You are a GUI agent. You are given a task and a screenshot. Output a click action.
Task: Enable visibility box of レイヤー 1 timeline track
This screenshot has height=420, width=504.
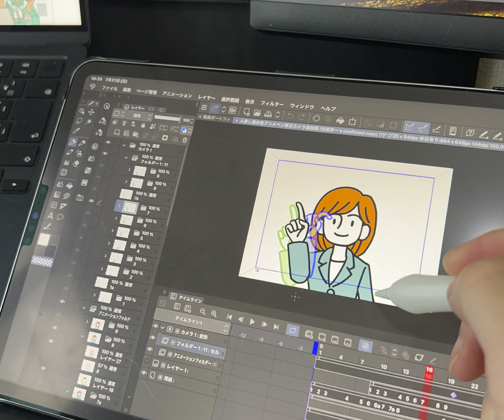click(146, 361)
